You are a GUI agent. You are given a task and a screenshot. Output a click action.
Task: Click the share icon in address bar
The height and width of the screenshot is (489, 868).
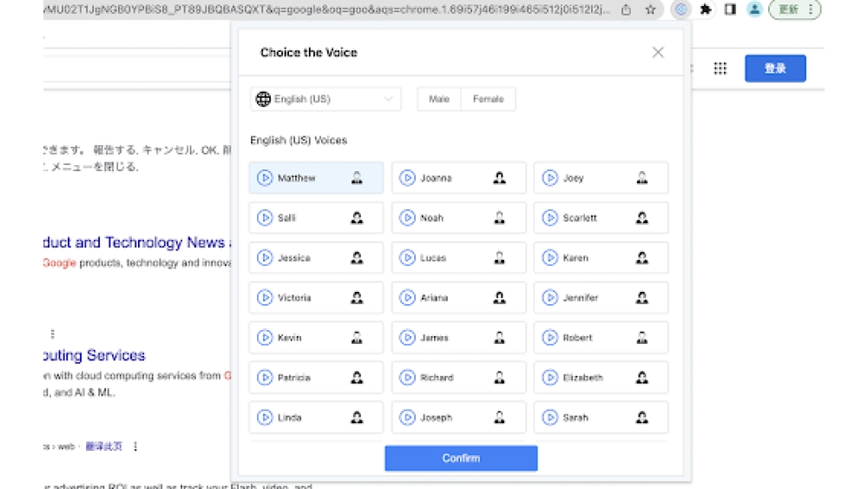tap(626, 10)
